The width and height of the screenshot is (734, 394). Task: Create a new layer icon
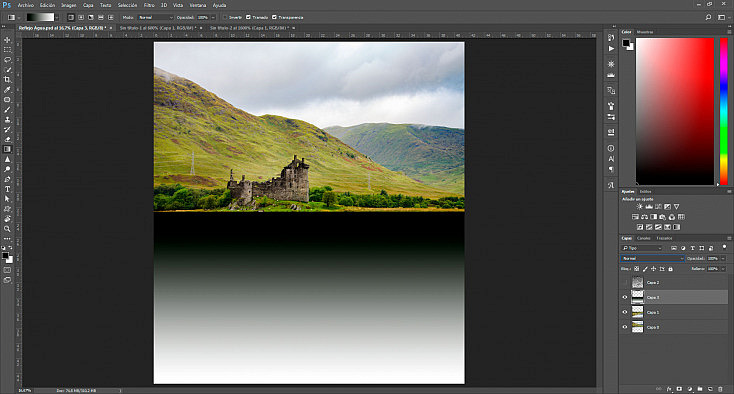click(710, 389)
